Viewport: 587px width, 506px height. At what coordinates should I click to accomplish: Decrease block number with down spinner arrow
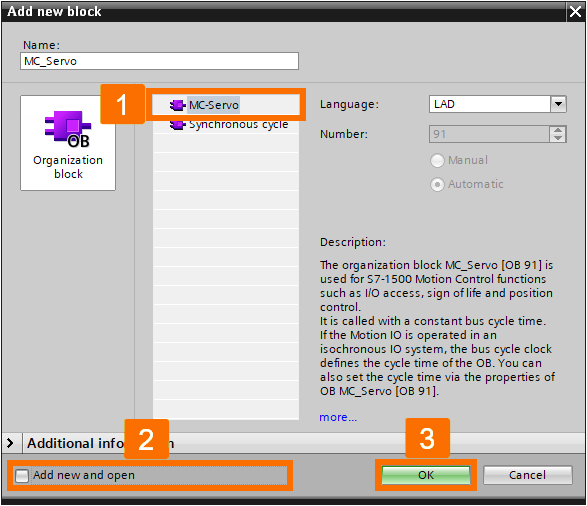[558, 138]
